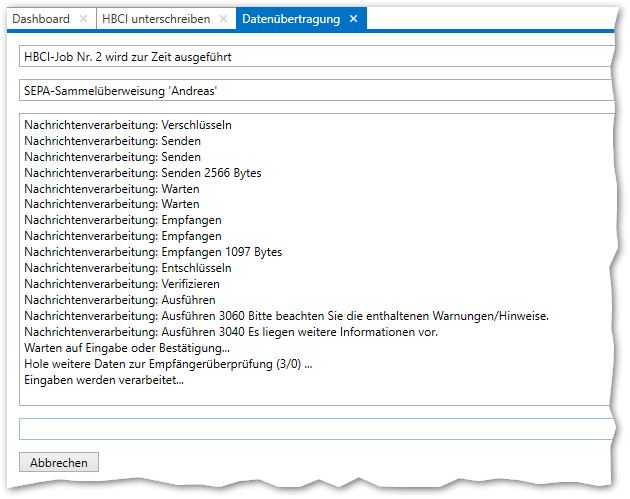This screenshot has width=630, height=499.
Task: Click the Verschlüsseln log line
Action: (128, 125)
